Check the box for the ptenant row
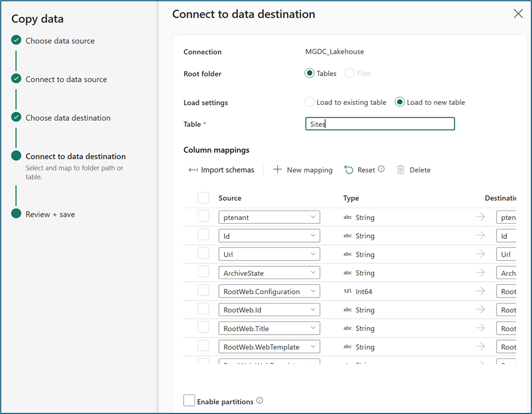The image size is (532, 414). tap(203, 216)
